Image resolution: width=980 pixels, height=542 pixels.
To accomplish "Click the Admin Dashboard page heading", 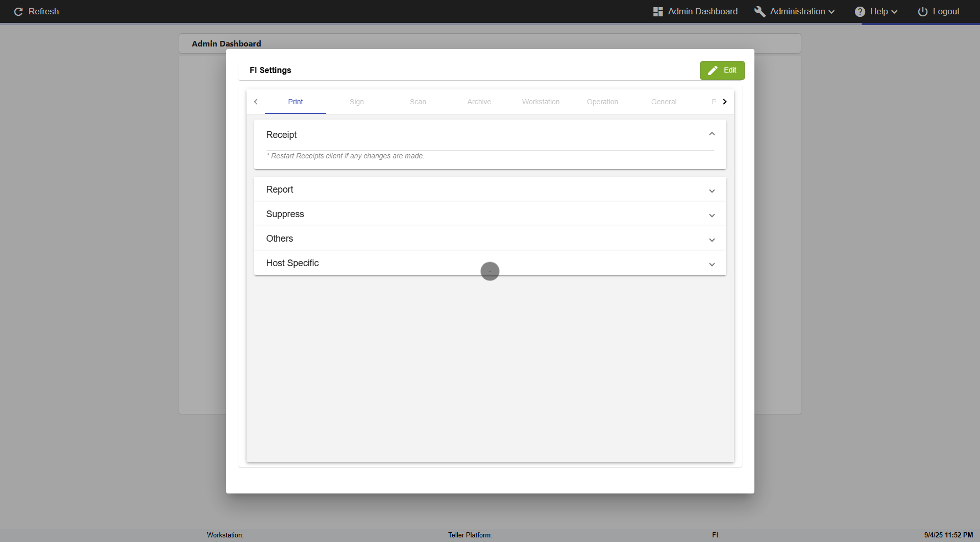I will (226, 44).
